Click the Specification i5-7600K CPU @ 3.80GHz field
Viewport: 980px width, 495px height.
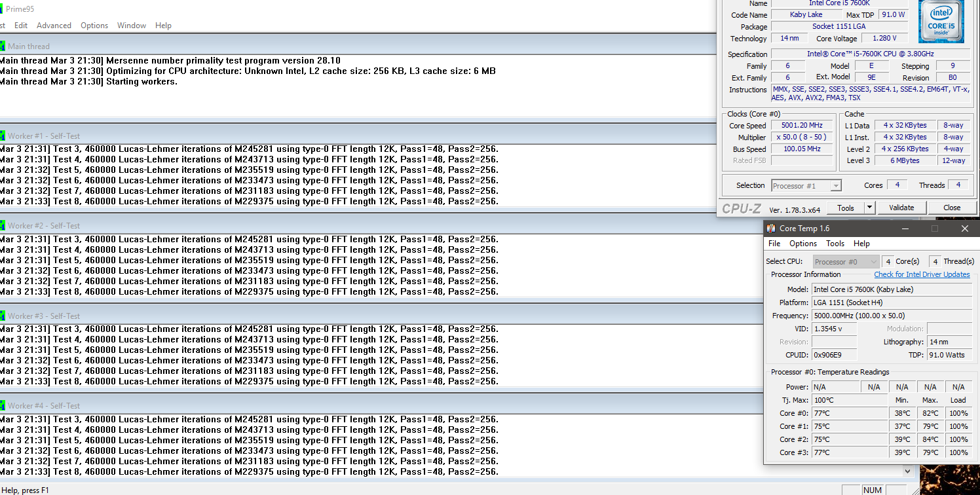coord(870,54)
